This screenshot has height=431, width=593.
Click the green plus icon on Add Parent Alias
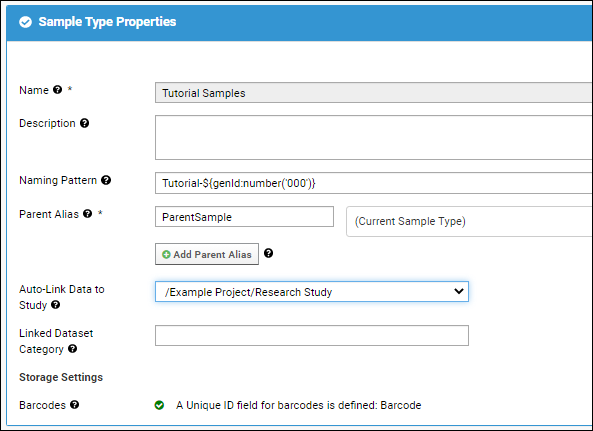[166, 254]
